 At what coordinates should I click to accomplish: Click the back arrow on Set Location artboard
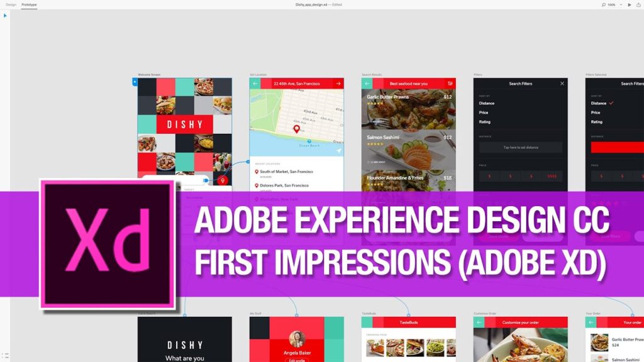point(255,84)
